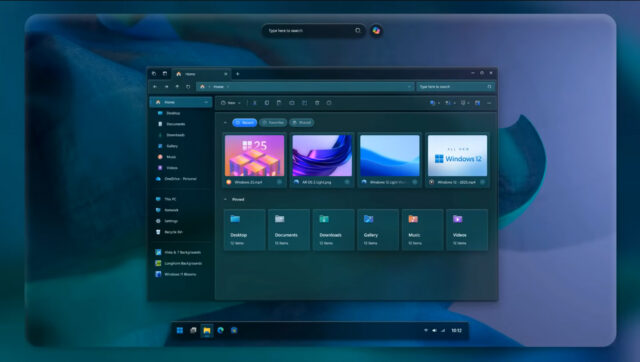The width and height of the screenshot is (640, 362).
Task: Open the Downloads pinned folder tile
Action: [333, 230]
